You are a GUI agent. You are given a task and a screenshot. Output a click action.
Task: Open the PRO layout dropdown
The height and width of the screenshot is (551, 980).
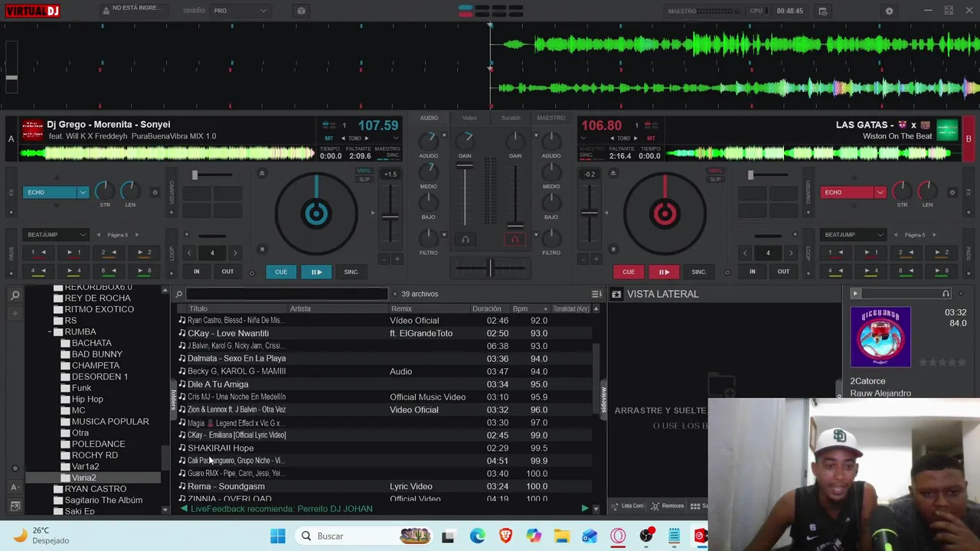[240, 11]
